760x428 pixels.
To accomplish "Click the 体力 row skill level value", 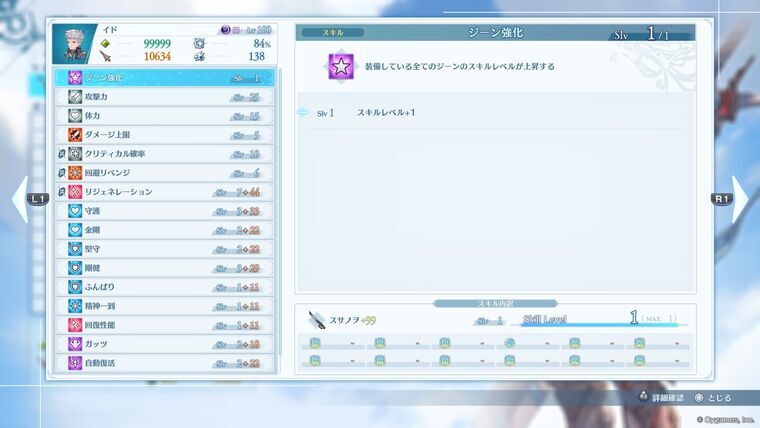I will click(x=246, y=116).
